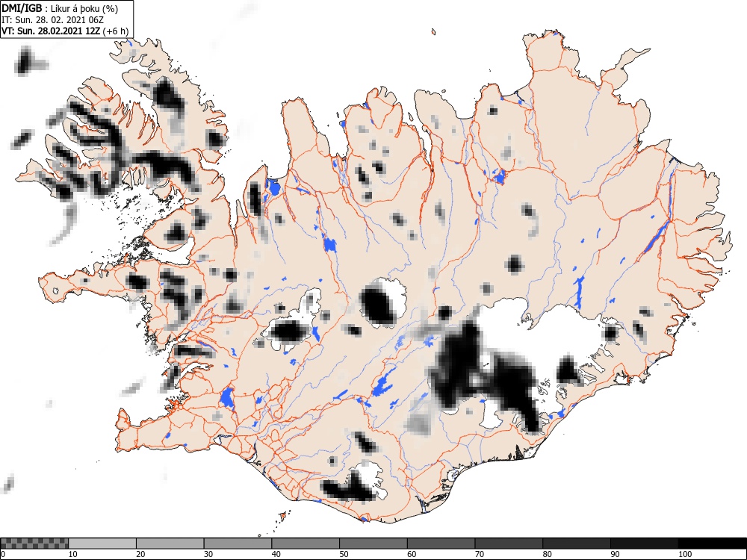Click Lake Mývatn in the northeast
This screenshot has width=747, height=560.
click(x=500, y=177)
